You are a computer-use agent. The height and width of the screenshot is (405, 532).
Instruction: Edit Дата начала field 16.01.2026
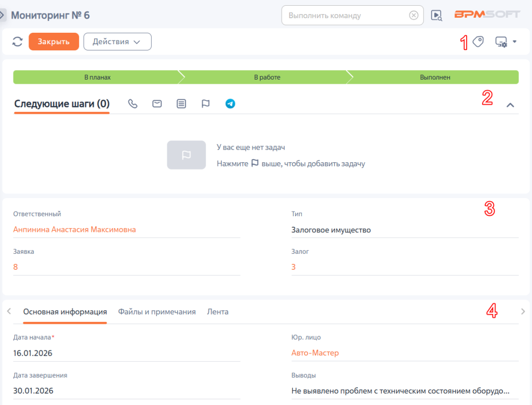127,353
